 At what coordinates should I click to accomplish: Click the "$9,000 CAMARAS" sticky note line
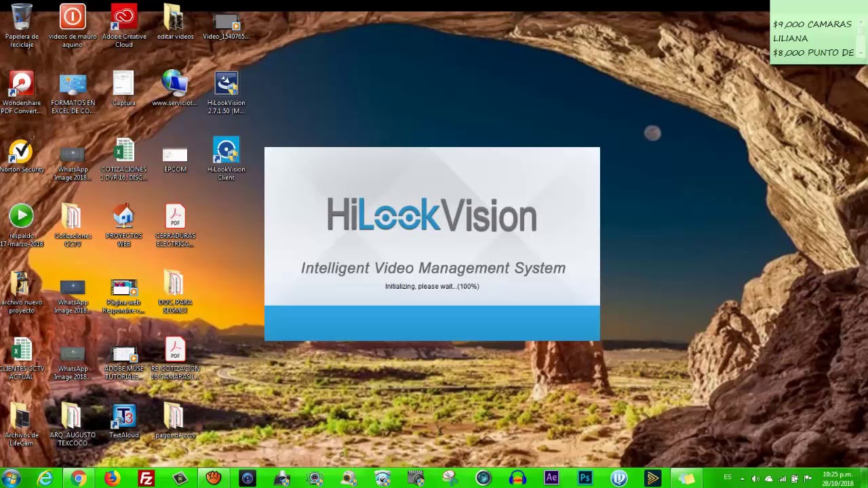click(812, 24)
